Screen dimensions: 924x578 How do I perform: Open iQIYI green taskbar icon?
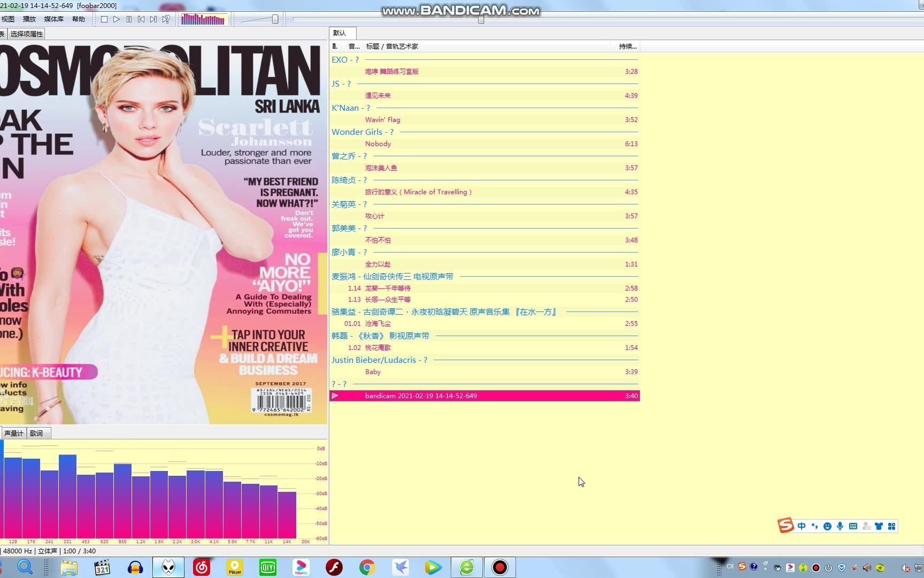(267, 567)
